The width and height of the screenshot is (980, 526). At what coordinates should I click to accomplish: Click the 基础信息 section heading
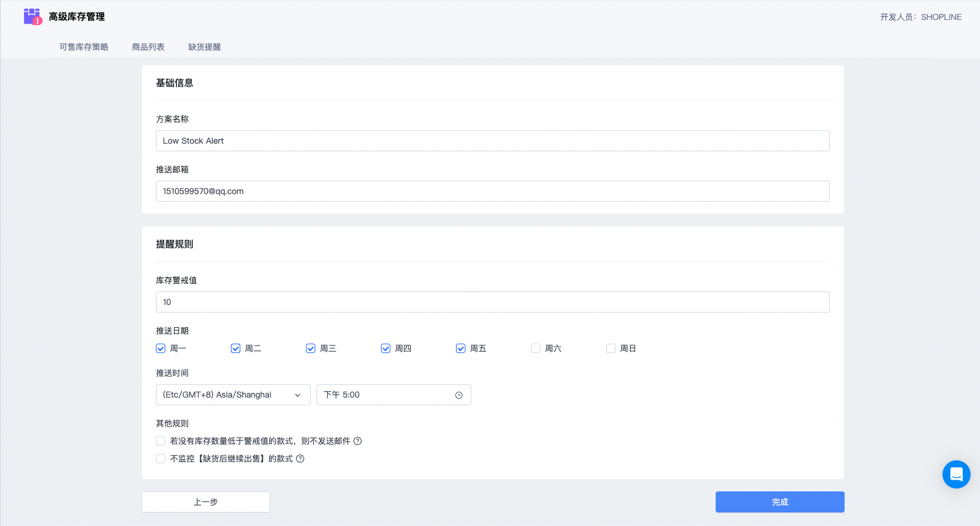(175, 83)
